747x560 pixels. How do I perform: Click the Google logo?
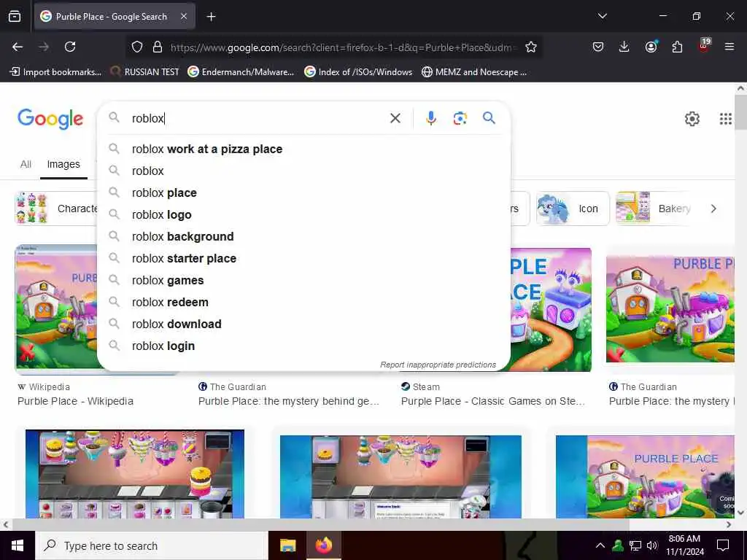(50, 119)
